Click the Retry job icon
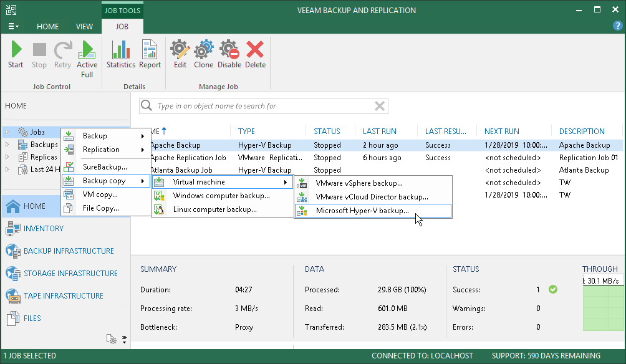Viewport: 626px width, 364px height. coord(63,54)
